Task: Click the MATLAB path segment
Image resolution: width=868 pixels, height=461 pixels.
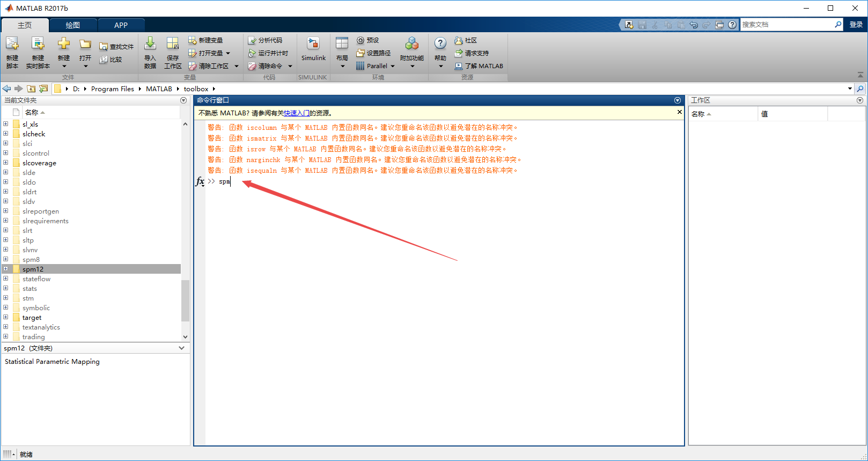Action: point(159,89)
